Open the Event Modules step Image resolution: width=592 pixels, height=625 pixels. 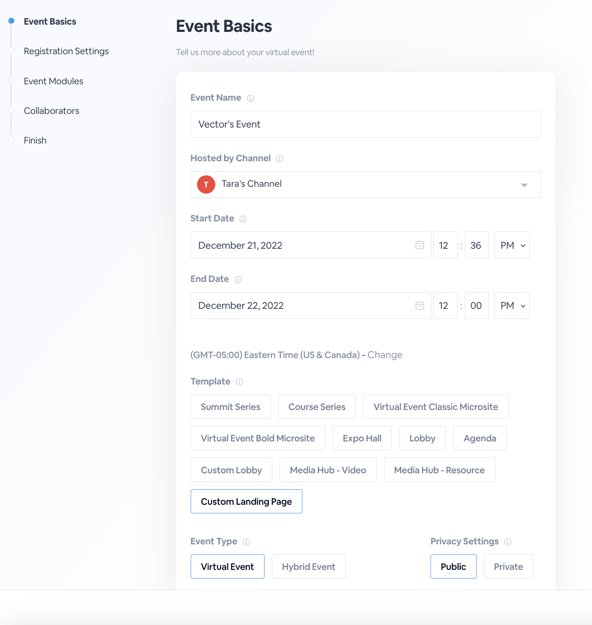tap(53, 81)
